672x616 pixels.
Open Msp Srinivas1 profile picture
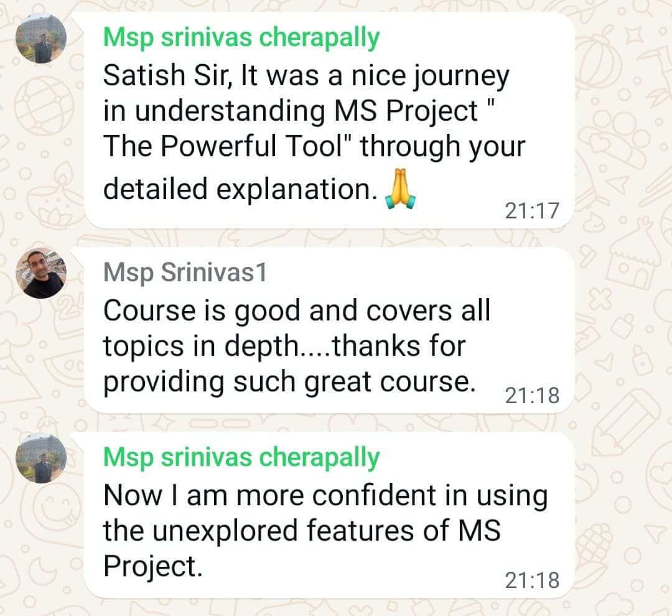(x=41, y=273)
